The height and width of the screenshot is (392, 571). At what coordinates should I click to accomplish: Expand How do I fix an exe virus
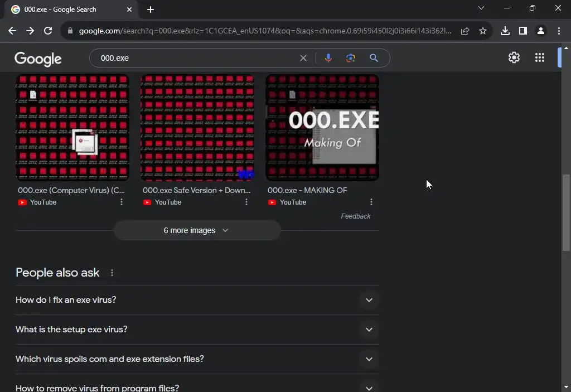(x=197, y=300)
